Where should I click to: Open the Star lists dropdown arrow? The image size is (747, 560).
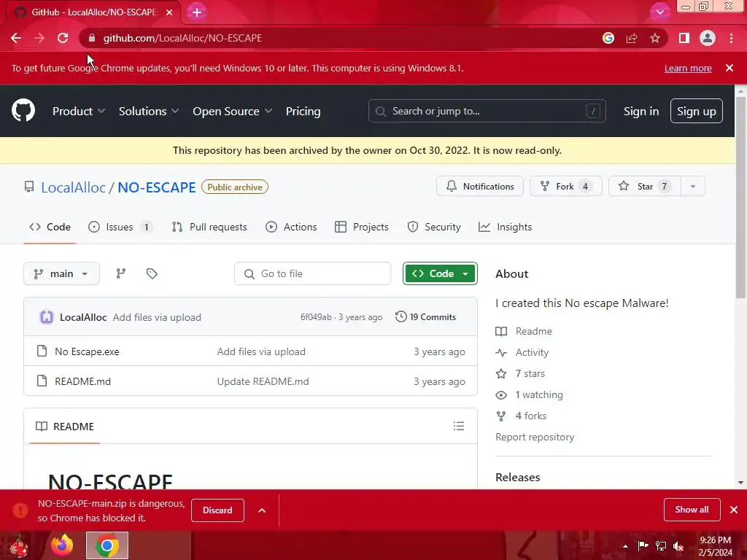click(693, 186)
